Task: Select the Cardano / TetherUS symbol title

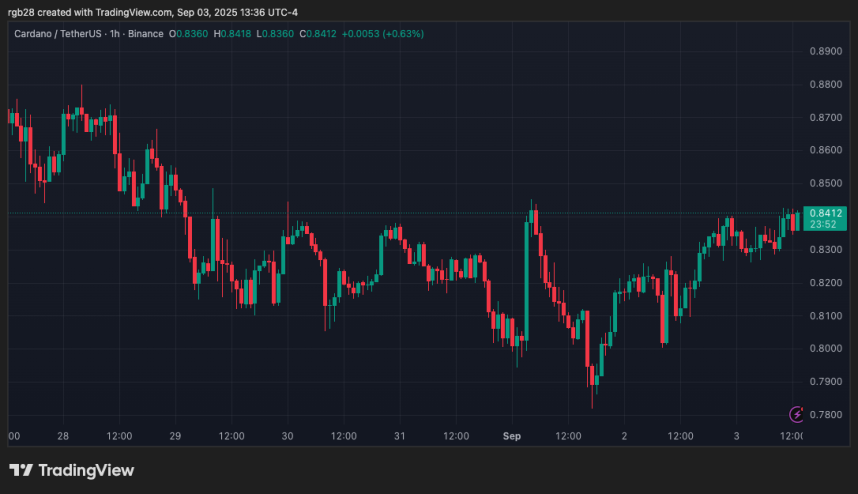Action: (58, 33)
